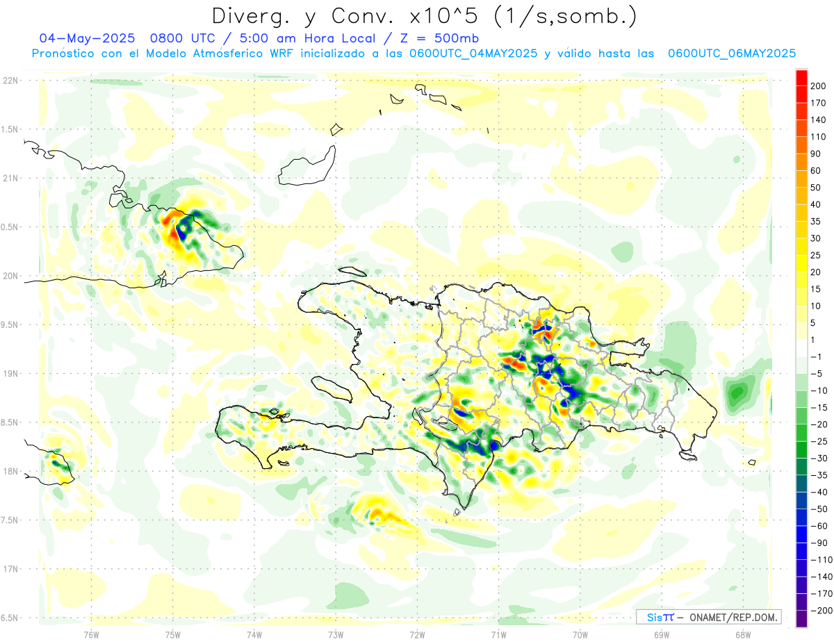The height and width of the screenshot is (644, 834).
Task: Click the 21N latitude label
Action: tap(10, 178)
